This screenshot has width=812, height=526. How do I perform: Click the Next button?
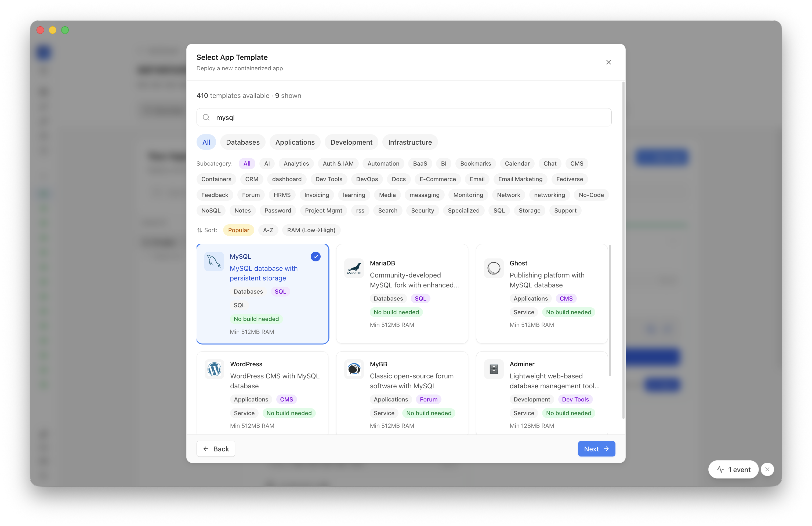(596, 449)
